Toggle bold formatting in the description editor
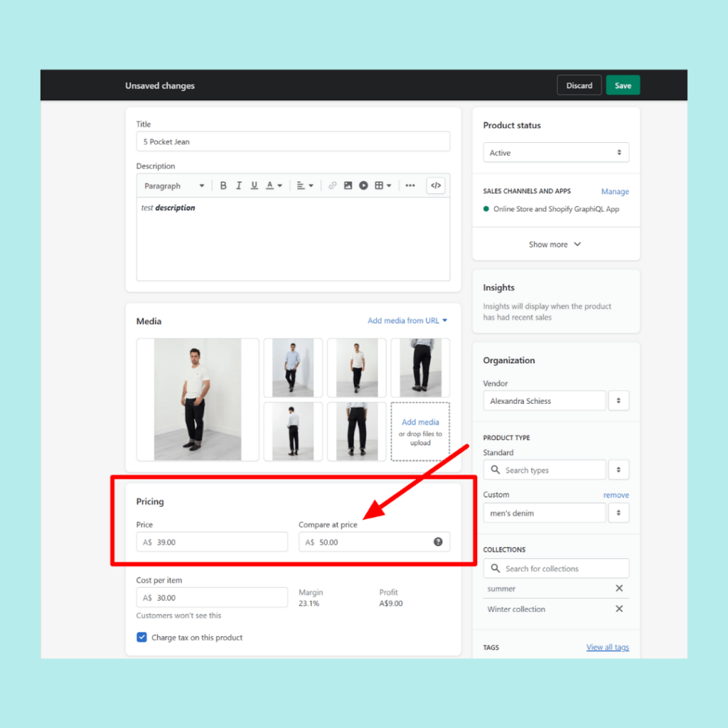This screenshot has height=728, width=728. pos(223,185)
